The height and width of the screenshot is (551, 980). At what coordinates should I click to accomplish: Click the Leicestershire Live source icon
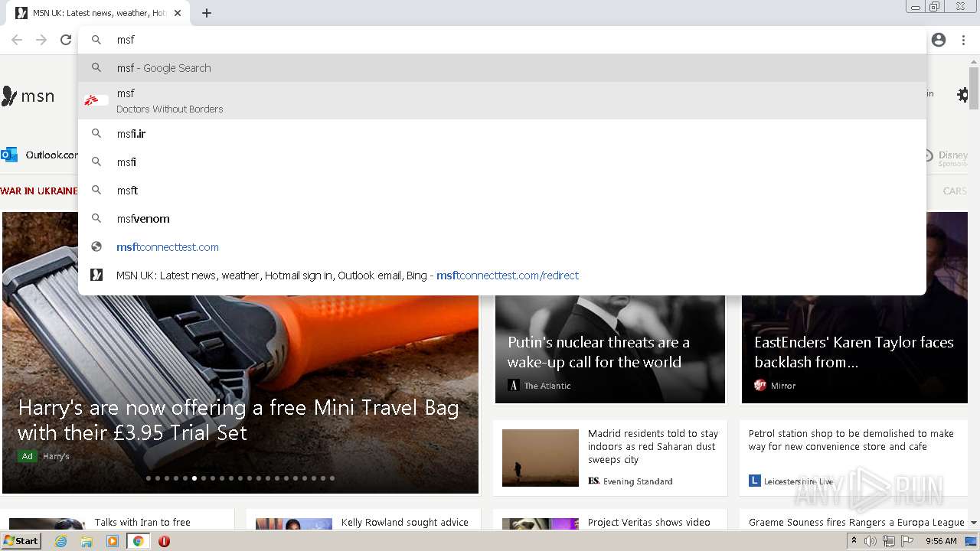pyautogui.click(x=754, y=481)
